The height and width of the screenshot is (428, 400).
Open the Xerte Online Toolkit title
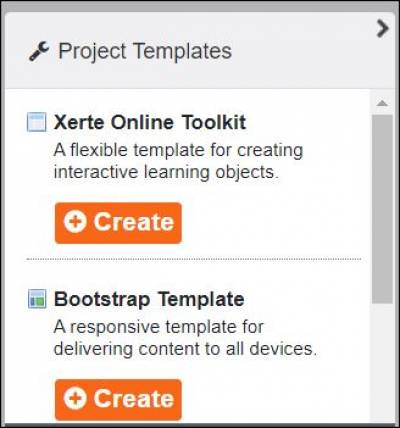(150, 122)
